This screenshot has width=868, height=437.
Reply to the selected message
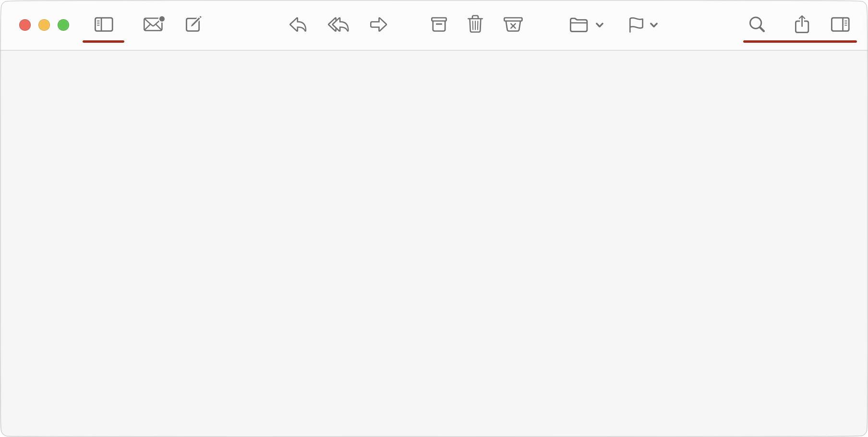click(298, 24)
